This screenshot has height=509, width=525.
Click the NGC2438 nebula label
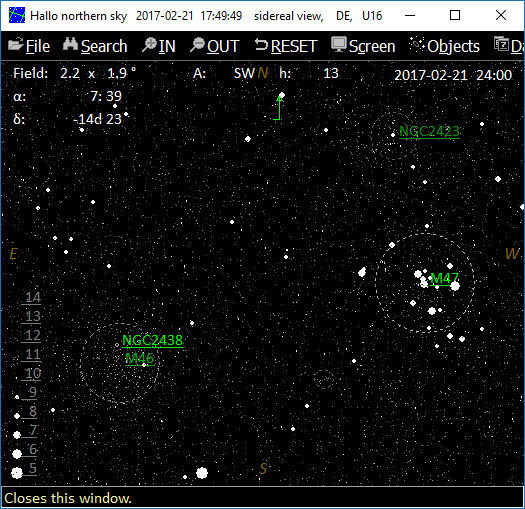click(x=152, y=341)
